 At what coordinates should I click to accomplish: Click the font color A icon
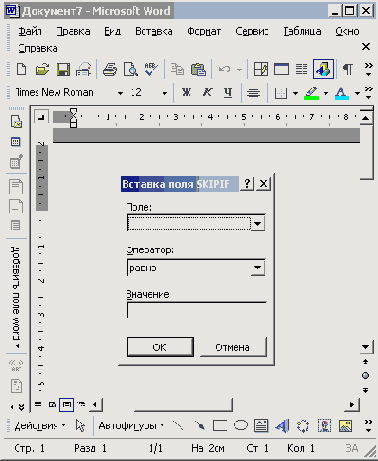pos(342,93)
